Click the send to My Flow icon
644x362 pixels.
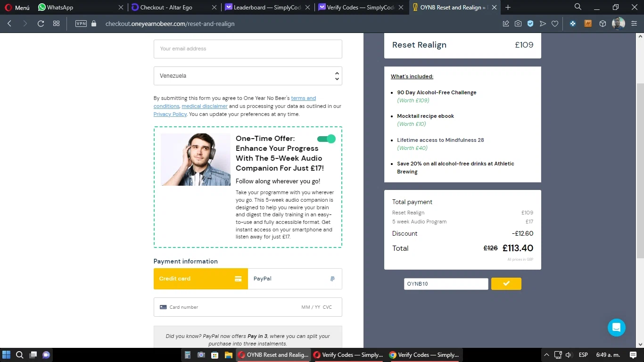pyautogui.click(x=543, y=24)
